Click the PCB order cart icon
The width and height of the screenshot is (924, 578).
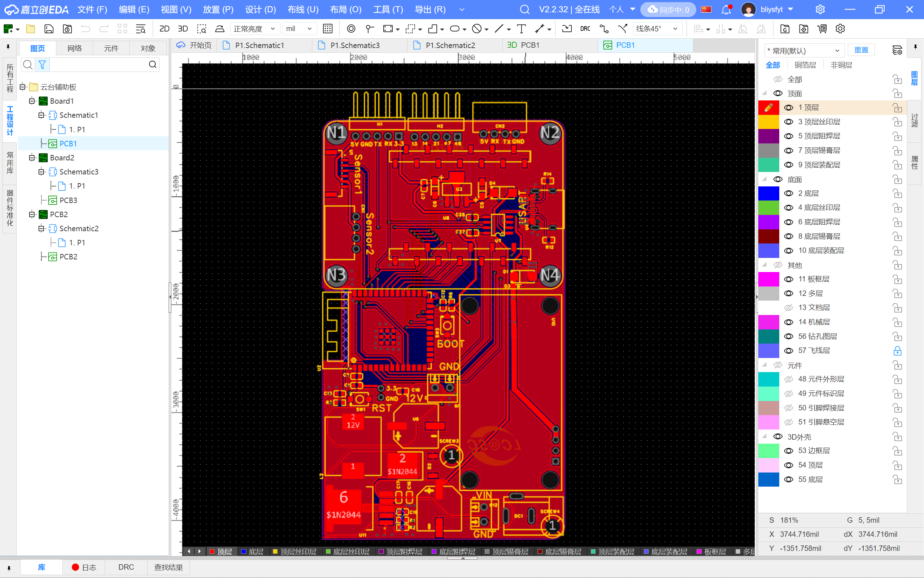822,29
